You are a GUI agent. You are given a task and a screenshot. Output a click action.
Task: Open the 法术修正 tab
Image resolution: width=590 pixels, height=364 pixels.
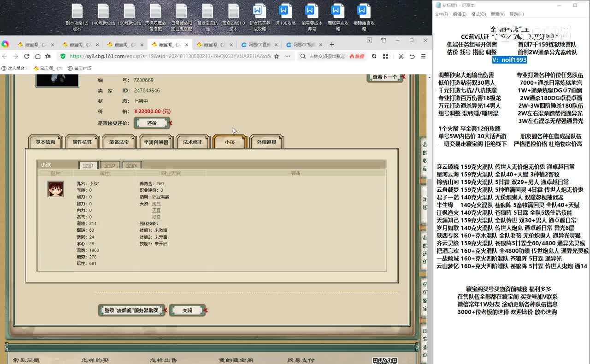coord(193,142)
